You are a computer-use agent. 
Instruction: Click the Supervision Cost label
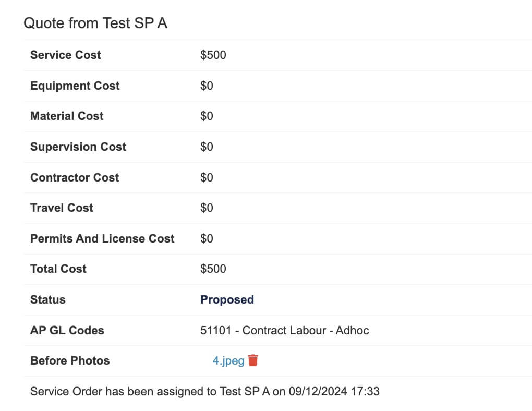coord(78,147)
